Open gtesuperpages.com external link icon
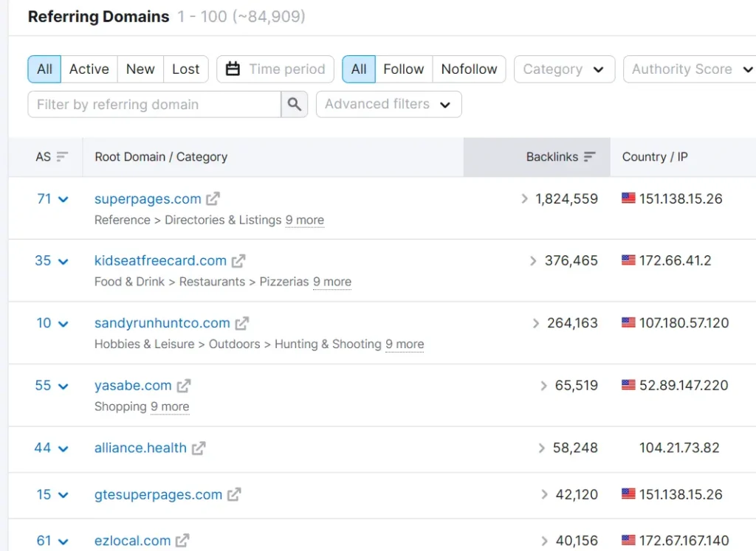 (234, 494)
